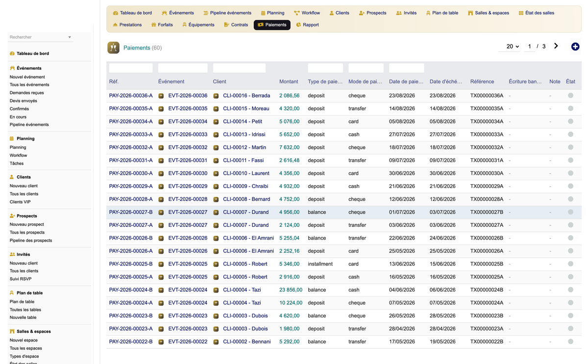Viewport: 588px width, 364px height.
Task: Click the Type de paiement filter field
Action: [325, 68]
